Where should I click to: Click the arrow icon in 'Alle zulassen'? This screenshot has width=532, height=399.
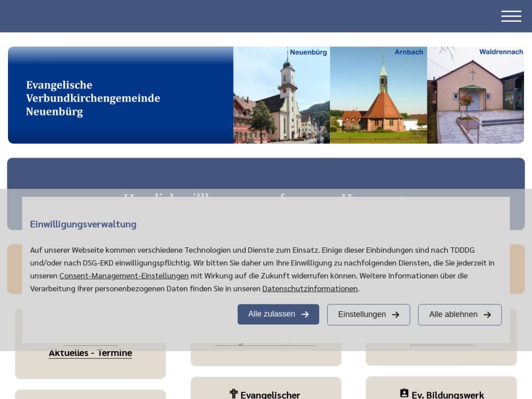(305, 314)
